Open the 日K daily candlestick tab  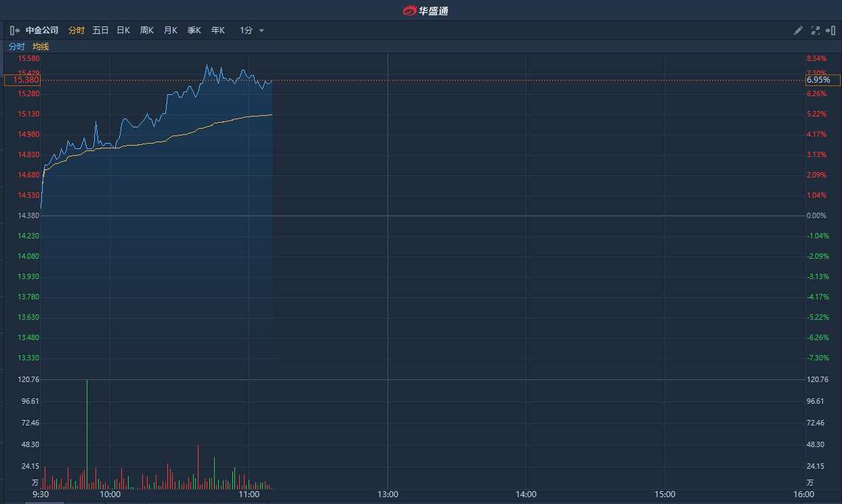tap(123, 30)
